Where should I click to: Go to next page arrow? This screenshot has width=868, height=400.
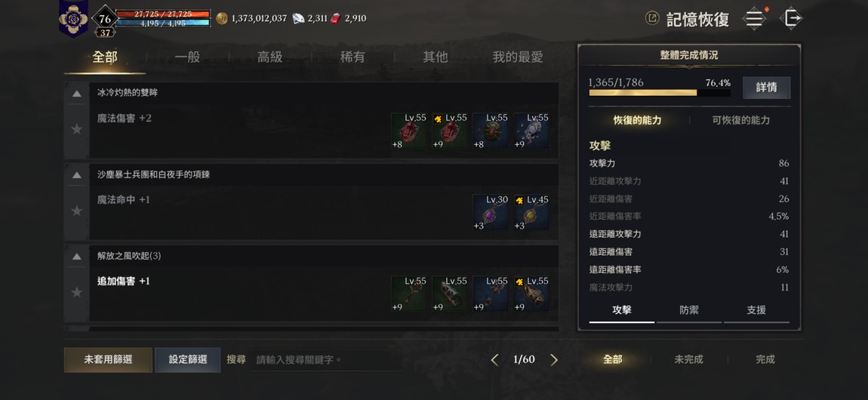coord(553,359)
